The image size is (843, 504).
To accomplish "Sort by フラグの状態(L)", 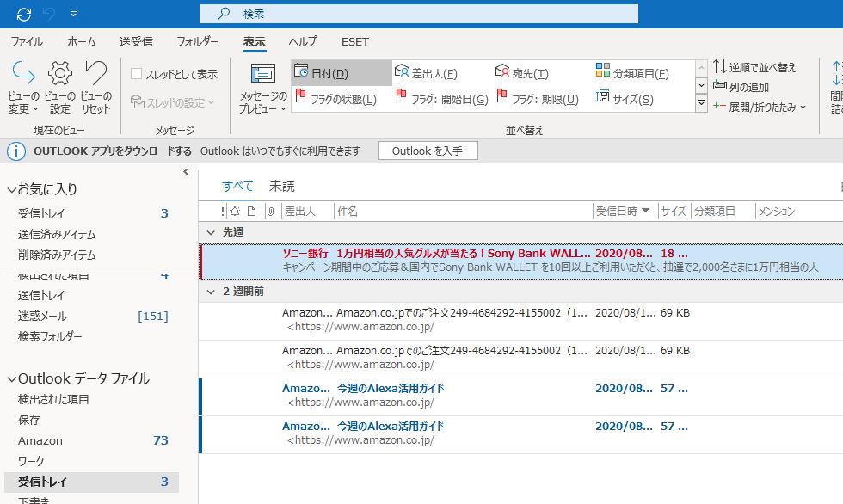I will [x=336, y=99].
